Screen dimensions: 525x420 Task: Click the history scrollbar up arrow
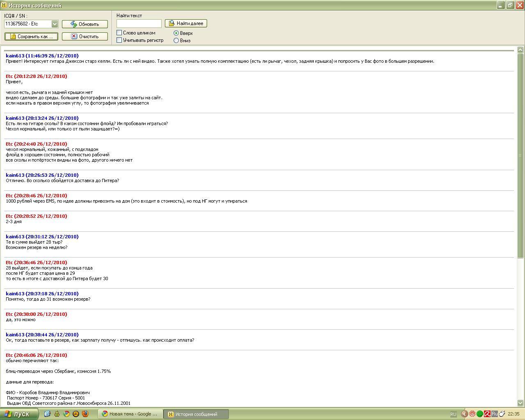[520, 50]
